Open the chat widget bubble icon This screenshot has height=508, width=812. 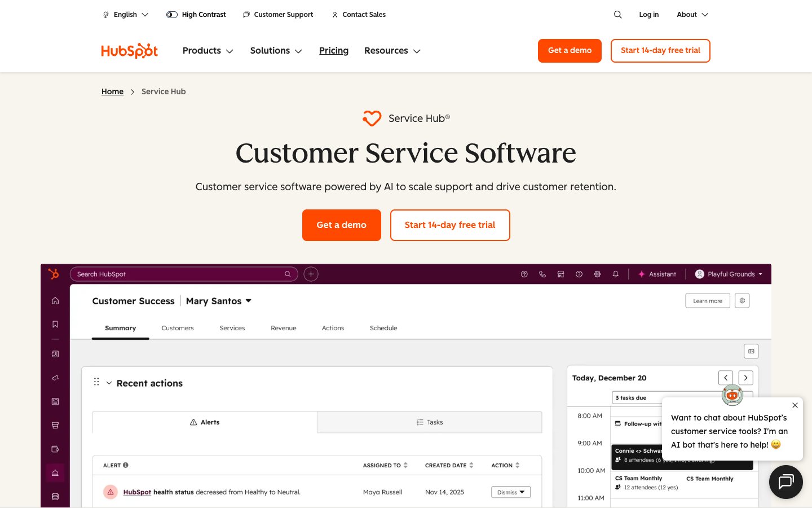(x=785, y=481)
